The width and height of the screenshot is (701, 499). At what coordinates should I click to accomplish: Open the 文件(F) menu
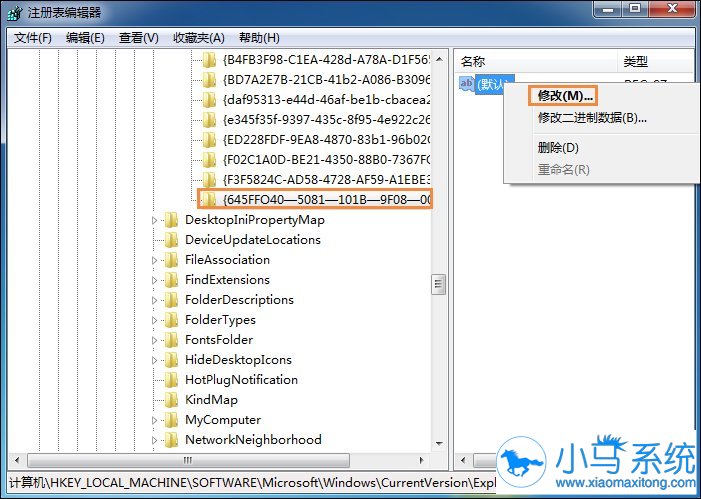[33, 38]
